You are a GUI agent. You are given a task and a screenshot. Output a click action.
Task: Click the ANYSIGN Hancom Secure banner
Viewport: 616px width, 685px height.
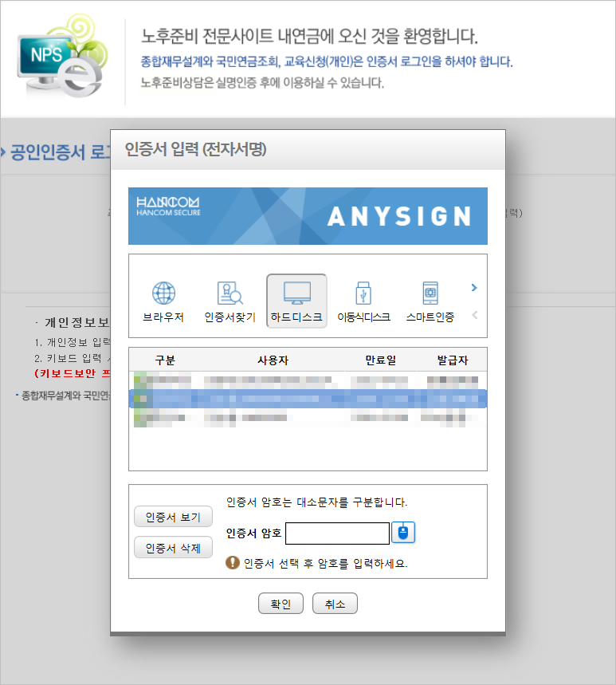(x=308, y=216)
